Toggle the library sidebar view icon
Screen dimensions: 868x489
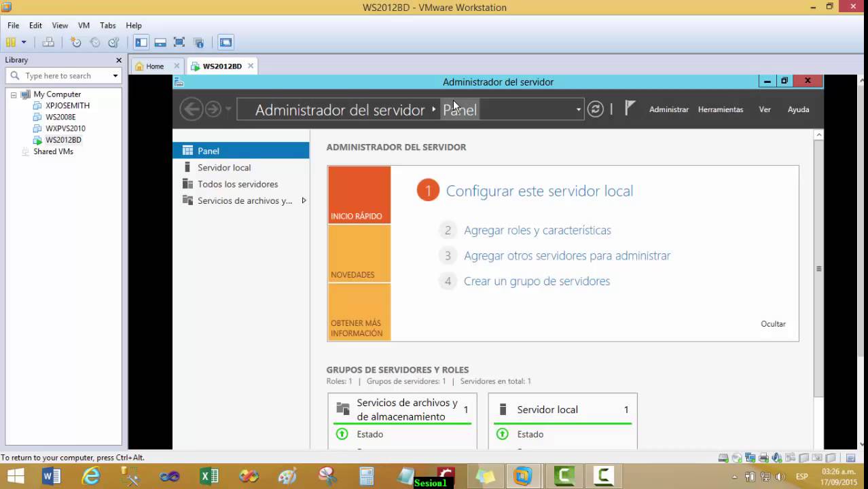(141, 42)
